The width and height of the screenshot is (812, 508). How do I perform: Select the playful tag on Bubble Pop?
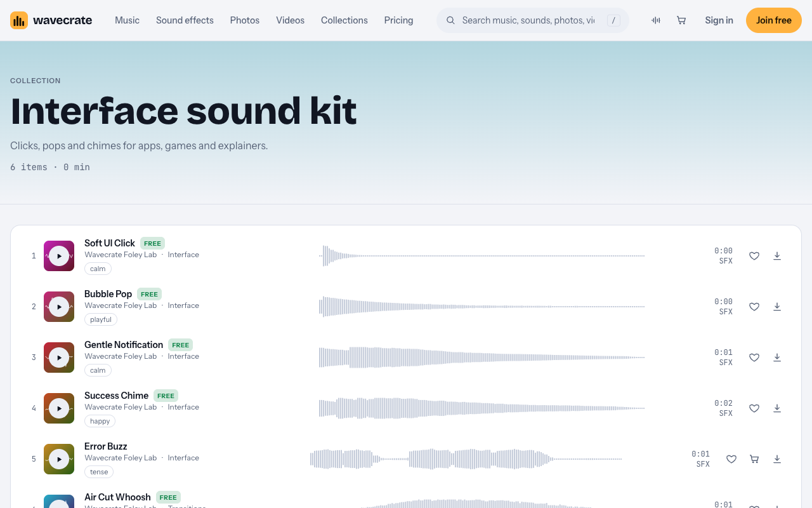pos(101,319)
